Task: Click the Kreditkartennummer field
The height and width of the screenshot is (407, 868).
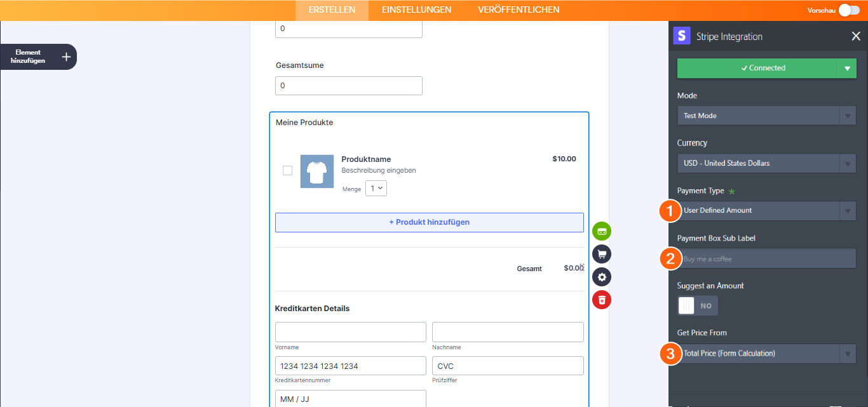Action: point(351,366)
